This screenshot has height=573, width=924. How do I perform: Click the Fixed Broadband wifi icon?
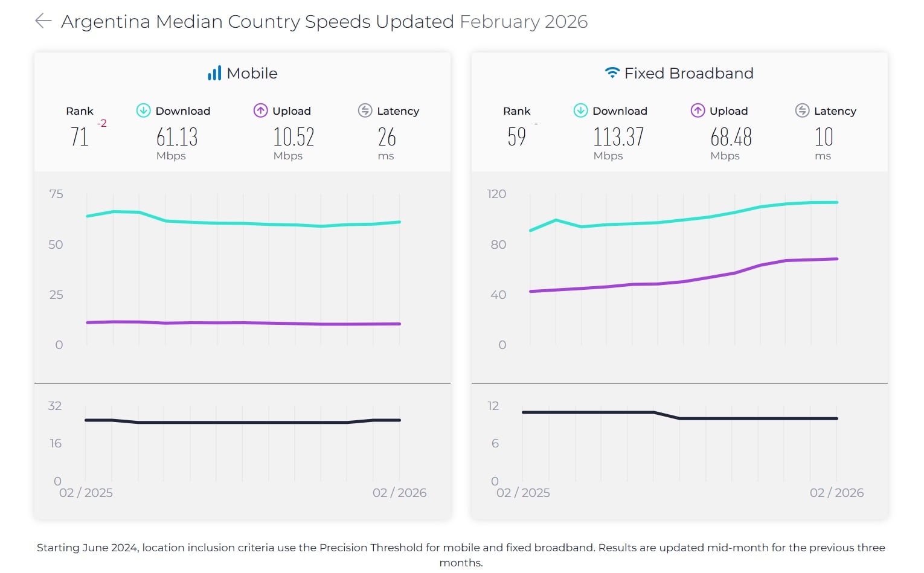coord(612,73)
